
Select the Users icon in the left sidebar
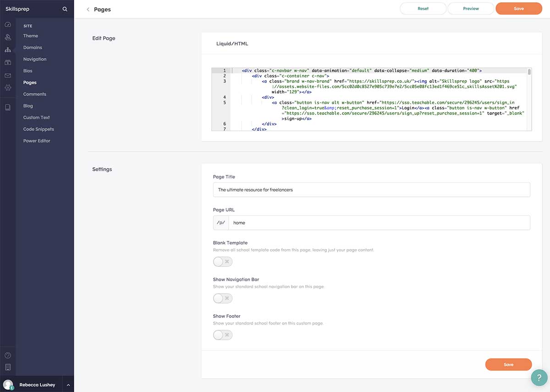point(8,37)
